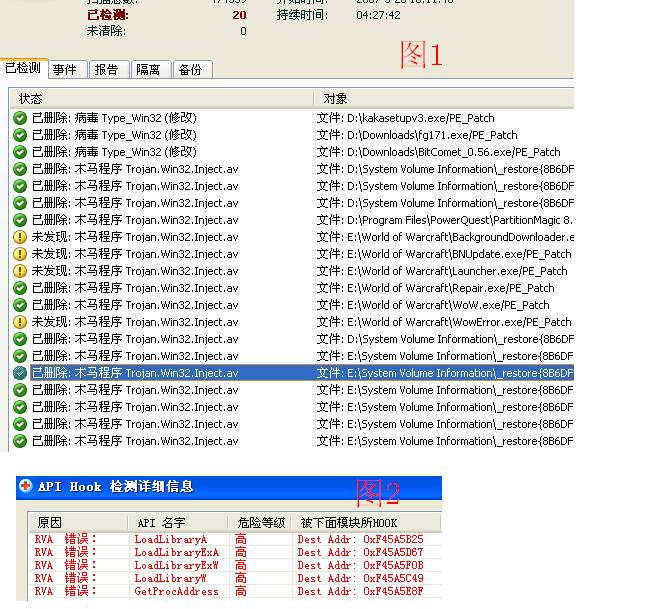Click Dest Addr 0xF45A5E8F value

360,591
